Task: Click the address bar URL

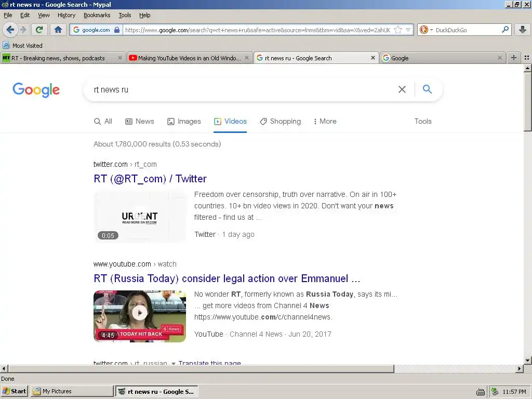Action: click(x=258, y=30)
